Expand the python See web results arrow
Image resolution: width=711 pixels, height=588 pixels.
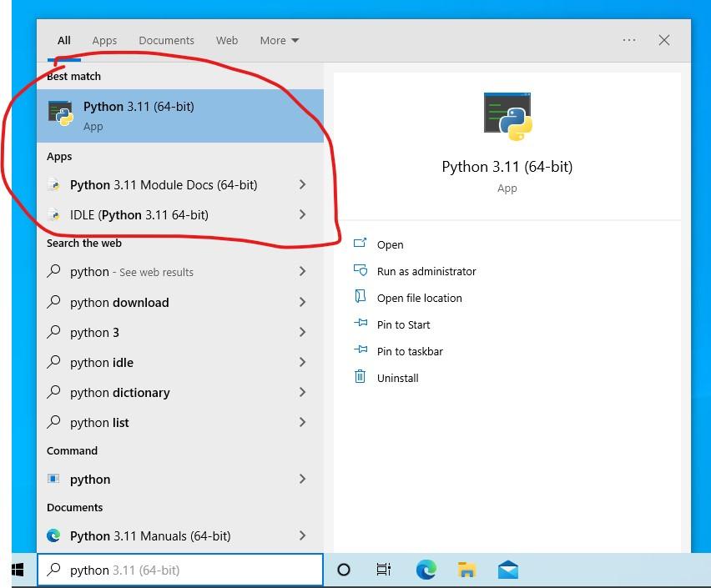click(x=302, y=271)
